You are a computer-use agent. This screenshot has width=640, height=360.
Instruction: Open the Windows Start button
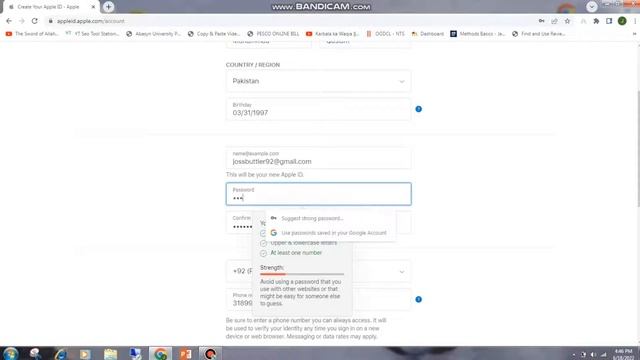(x=10, y=353)
